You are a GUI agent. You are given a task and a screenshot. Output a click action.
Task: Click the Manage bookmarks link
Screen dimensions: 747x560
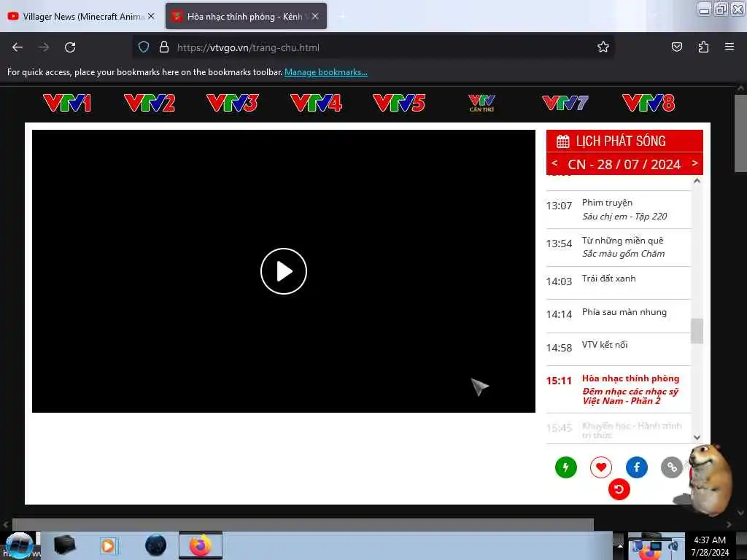326,72
